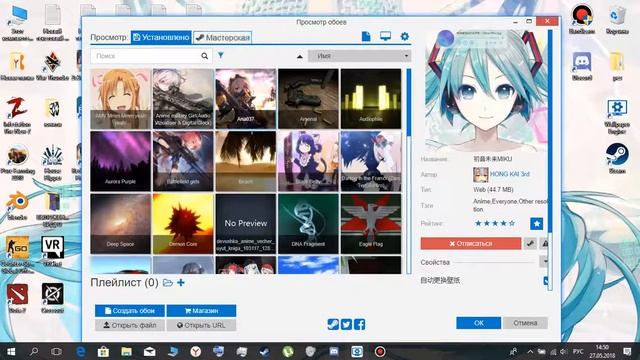The width and height of the screenshot is (640, 360).
Task: Switch to the Мастерская tab
Action: click(x=222, y=38)
